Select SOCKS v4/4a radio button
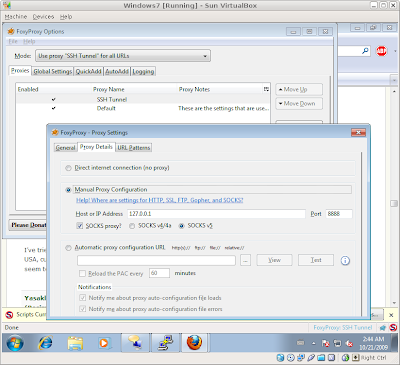This screenshot has width=400, height=365. (x=132, y=226)
